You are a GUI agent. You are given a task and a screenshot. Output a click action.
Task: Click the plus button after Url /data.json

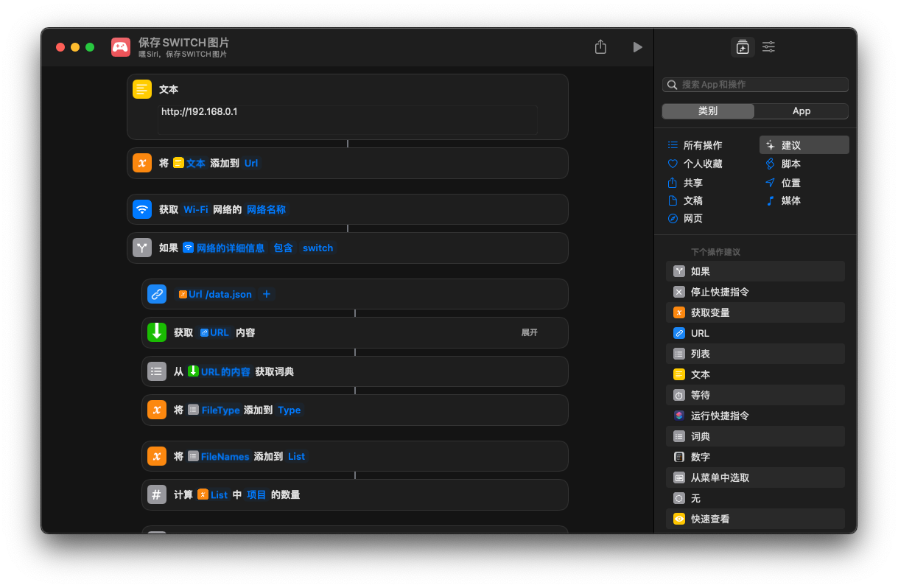point(267,294)
